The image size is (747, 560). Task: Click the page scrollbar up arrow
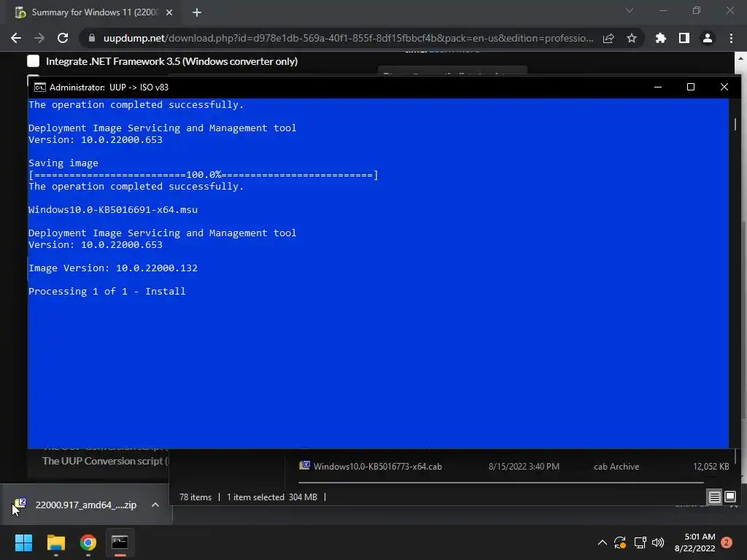[x=740, y=58]
